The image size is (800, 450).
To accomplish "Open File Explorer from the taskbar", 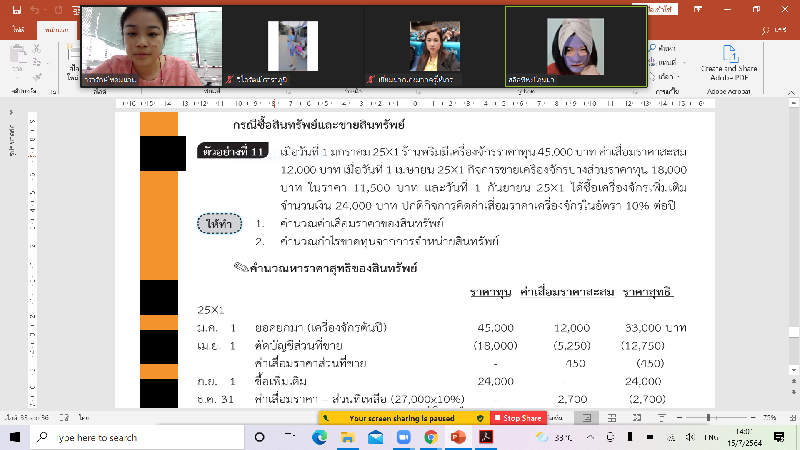I will coord(346,437).
